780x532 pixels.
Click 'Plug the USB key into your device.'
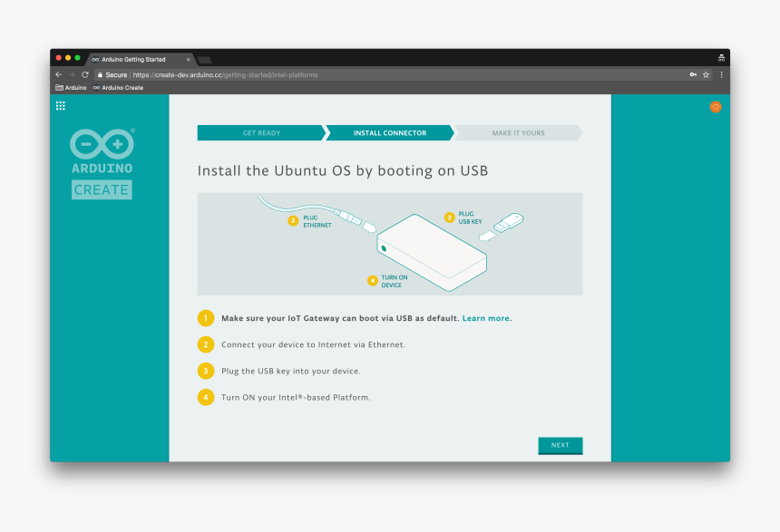pyautogui.click(x=291, y=371)
